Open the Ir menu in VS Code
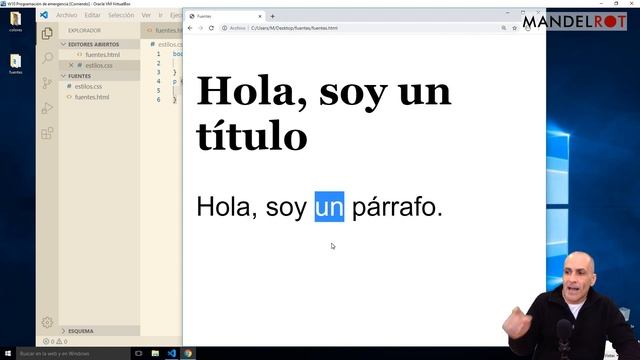Image resolution: width=640 pixels, height=360 pixels. tap(160, 15)
